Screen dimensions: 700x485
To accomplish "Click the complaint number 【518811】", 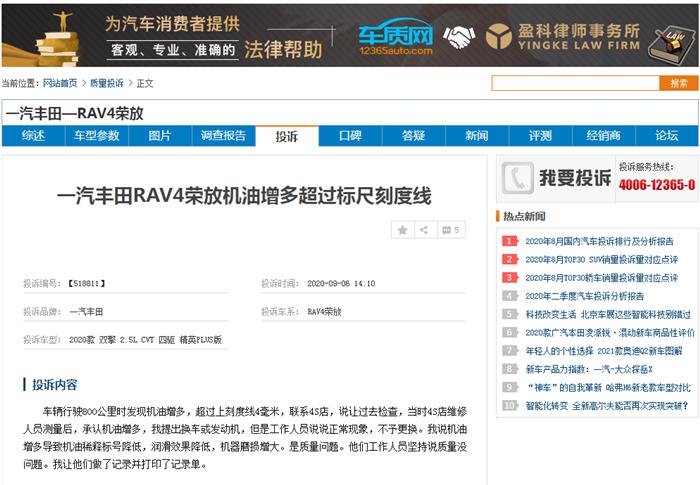I will click(x=86, y=283).
